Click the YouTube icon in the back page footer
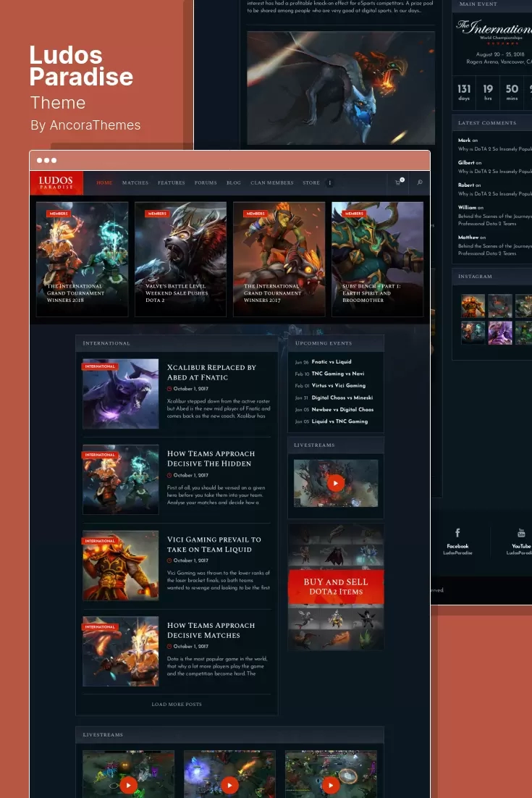 (x=521, y=533)
